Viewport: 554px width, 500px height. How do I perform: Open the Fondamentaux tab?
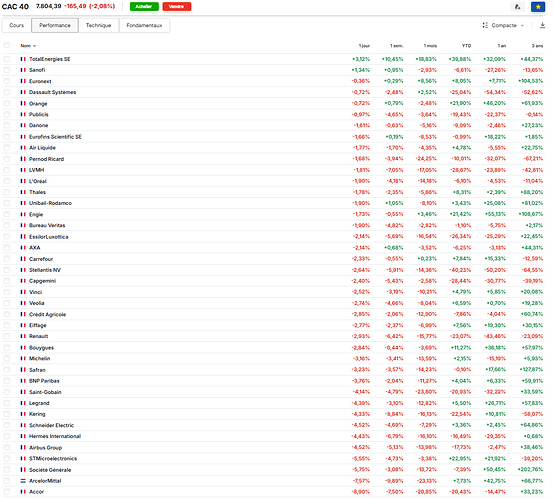[x=144, y=25]
